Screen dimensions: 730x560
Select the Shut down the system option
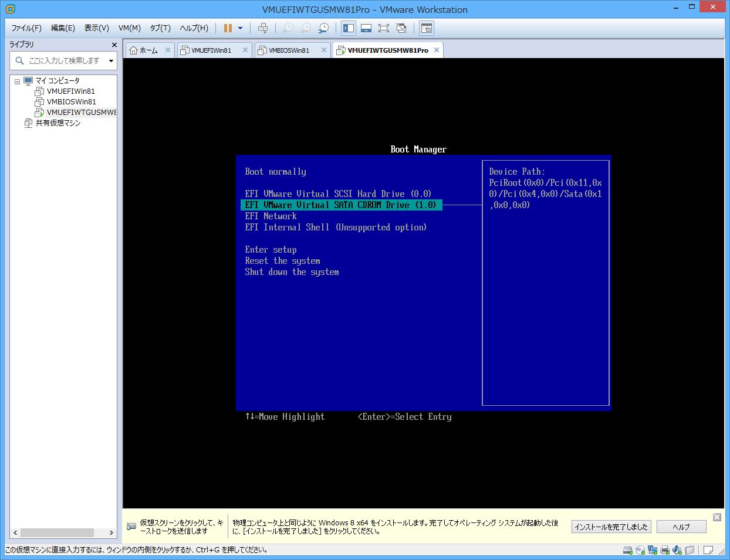[x=292, y=272]
